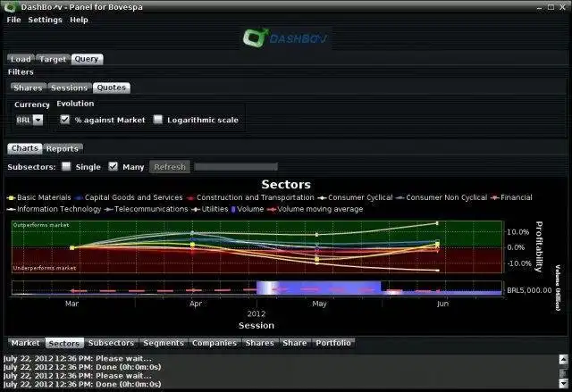Viewport: 572px width, 392px height.
Task: Click the blue volume bar in the chart
Action: (x=319, y=288)
